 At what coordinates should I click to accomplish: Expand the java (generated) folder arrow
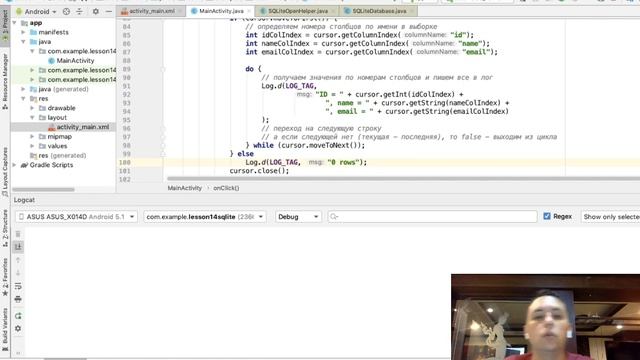coord(24,89)
